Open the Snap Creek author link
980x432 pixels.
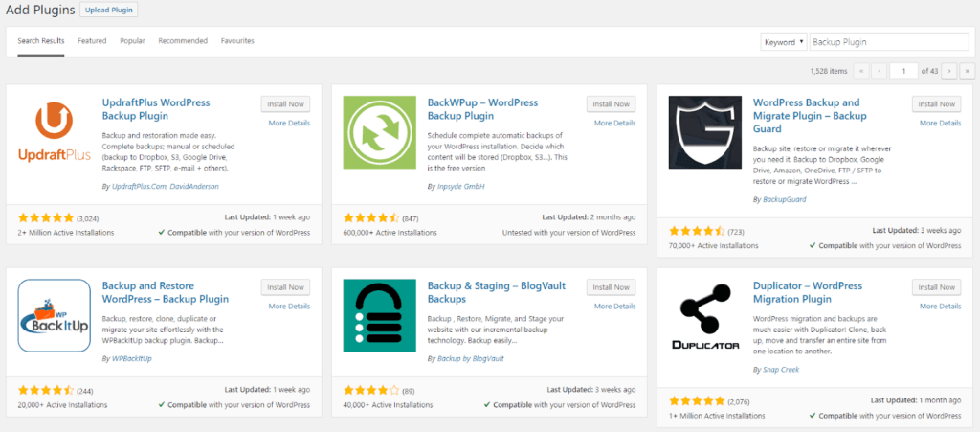tap(781, 370)
